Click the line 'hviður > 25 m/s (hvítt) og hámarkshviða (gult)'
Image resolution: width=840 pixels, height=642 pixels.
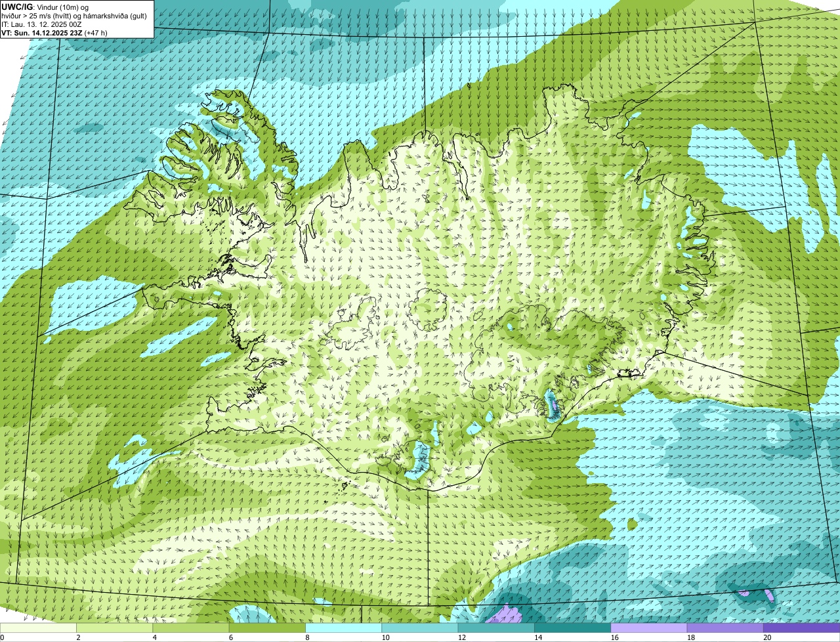[73, 15]
